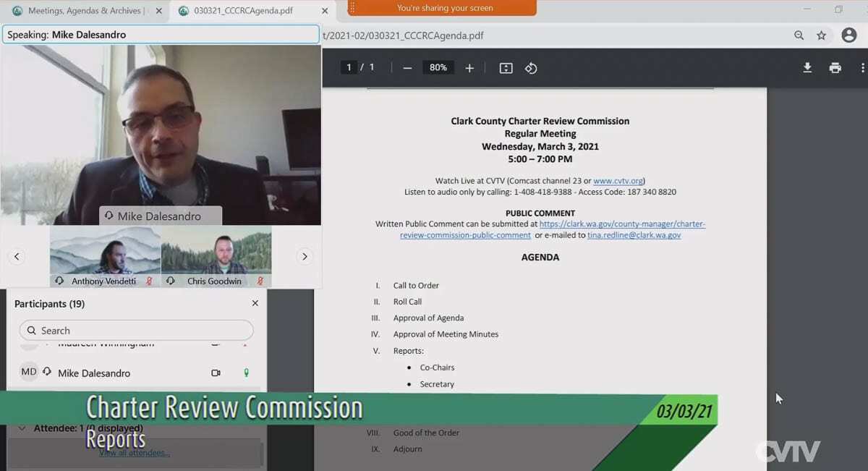Zoom out of the PDF
Screen dimensions: 868x471
tap(407, 68)
